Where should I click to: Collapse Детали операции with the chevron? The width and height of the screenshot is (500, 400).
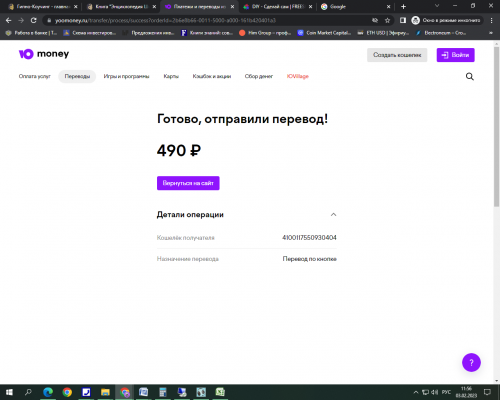(333, 214)
